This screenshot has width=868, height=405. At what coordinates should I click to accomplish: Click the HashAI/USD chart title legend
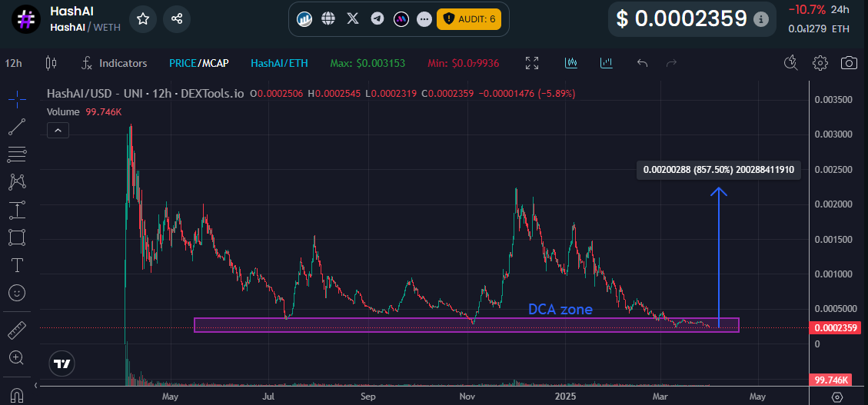[x=145, y=94]
